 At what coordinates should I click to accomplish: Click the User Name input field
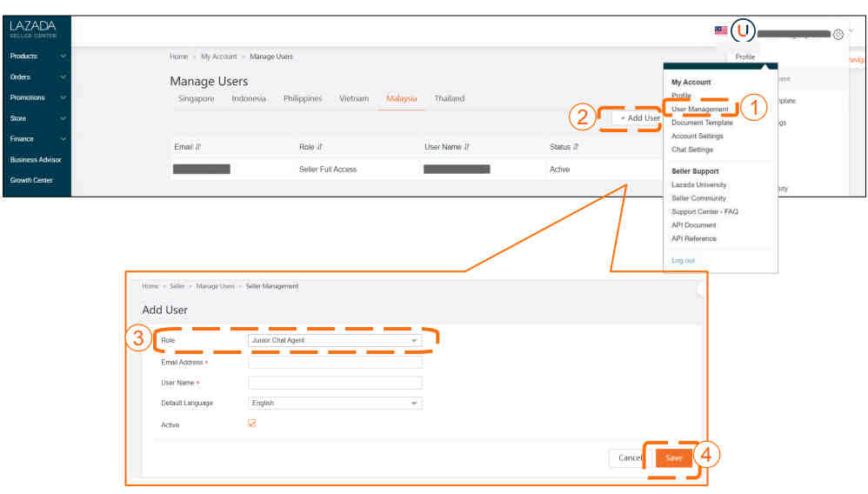[335, 382]
